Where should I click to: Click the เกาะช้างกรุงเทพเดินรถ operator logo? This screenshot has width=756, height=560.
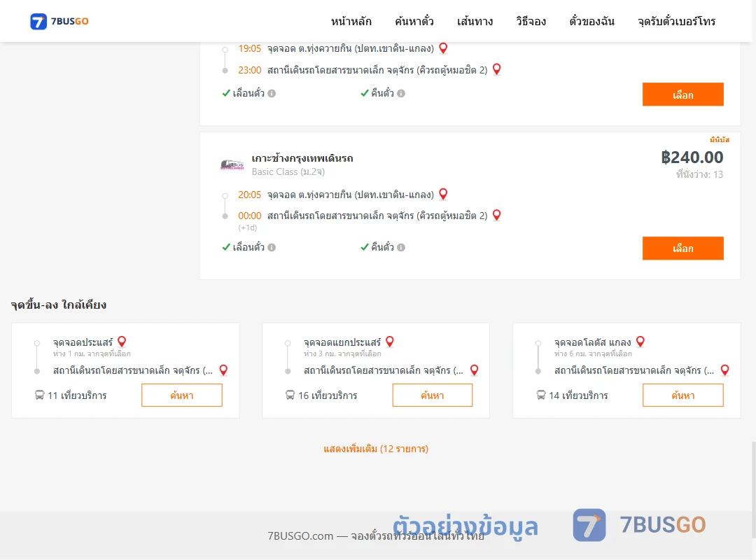(232, 164)
